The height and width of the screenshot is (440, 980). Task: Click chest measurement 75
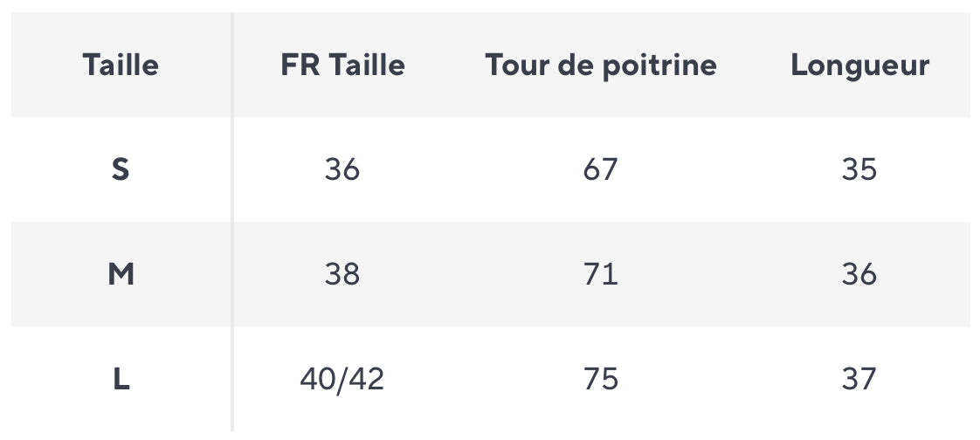(x=601, y=379)
